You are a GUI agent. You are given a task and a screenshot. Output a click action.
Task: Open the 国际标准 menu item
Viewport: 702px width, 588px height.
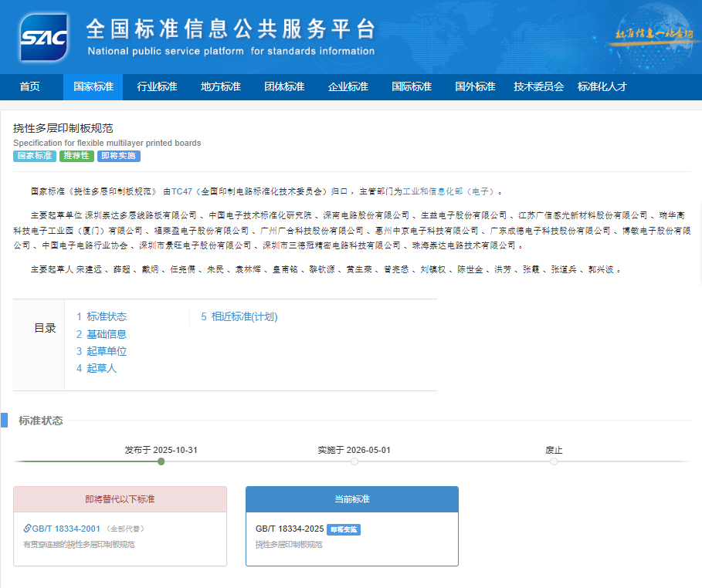tap(412, 86)
